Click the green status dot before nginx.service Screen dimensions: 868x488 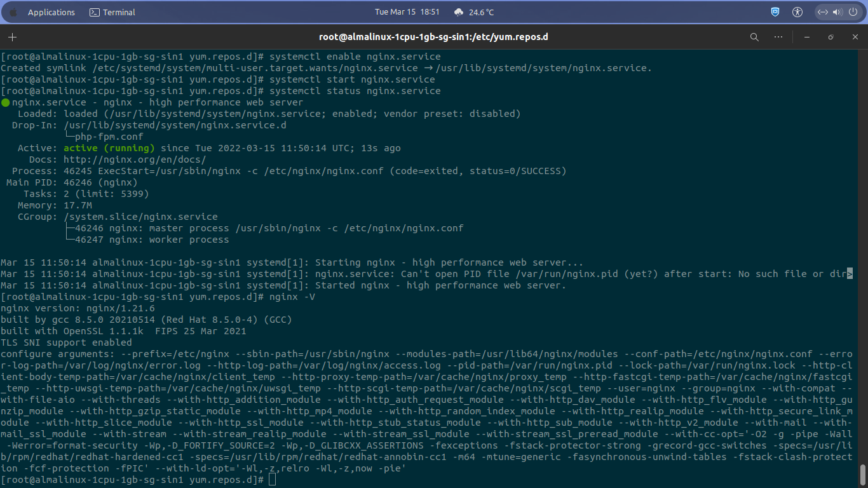5,102
